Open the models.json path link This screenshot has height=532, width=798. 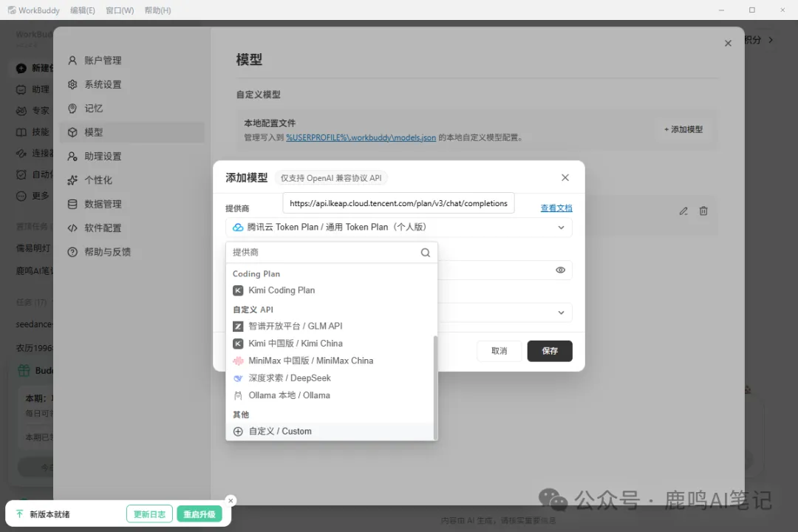pyautogui.click(x=361, y=137)
